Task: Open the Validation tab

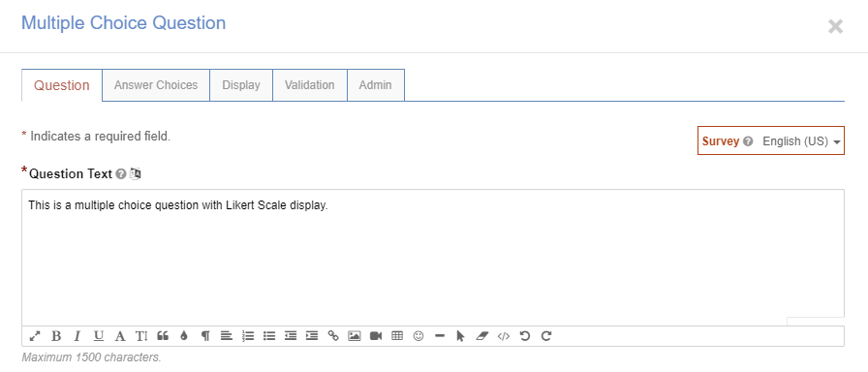Action: click(x=309, y=85)
